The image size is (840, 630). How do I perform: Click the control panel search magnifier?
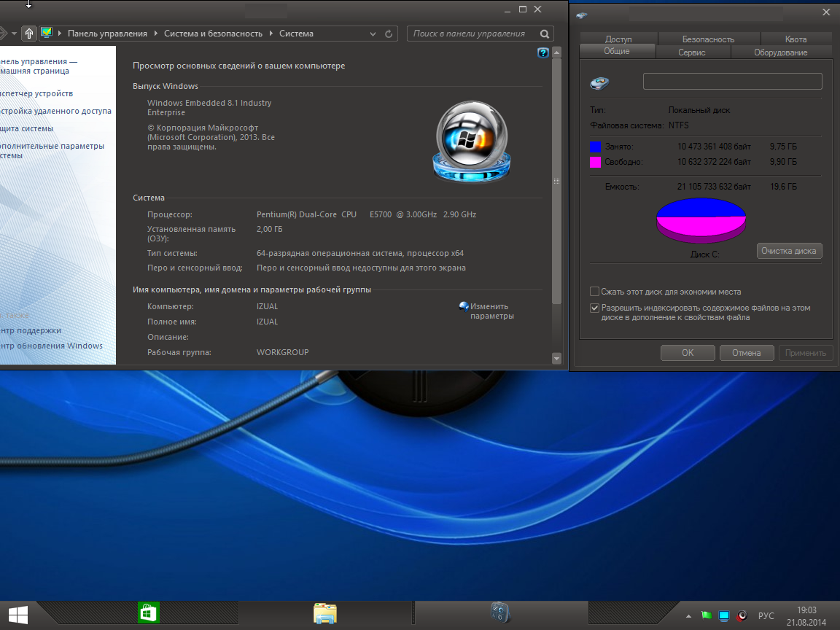point(545,34)
